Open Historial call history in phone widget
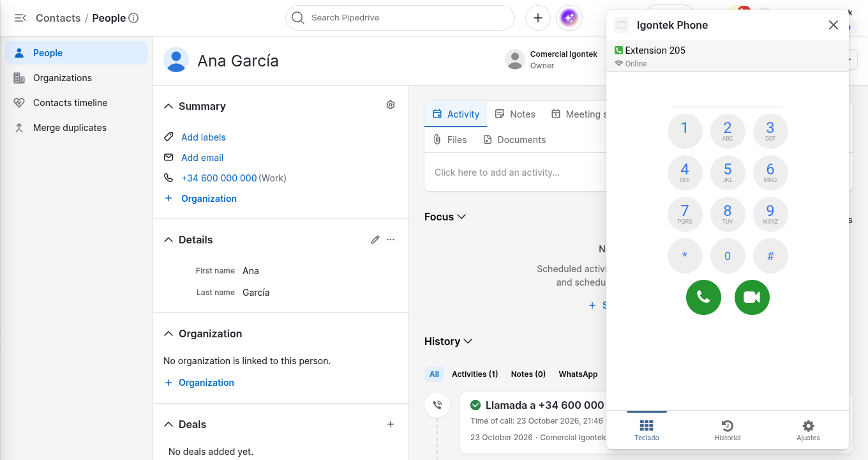Viewport: 868px width, 460px height. click(727, 431)
